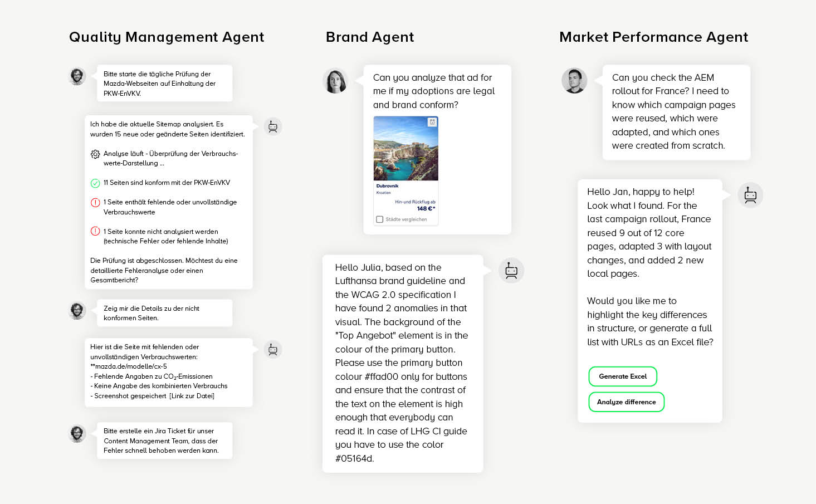Click the favorite icon on the Dubrovnik ad image
This screenshot has width=816, height=504.
(x=432, y=122)
